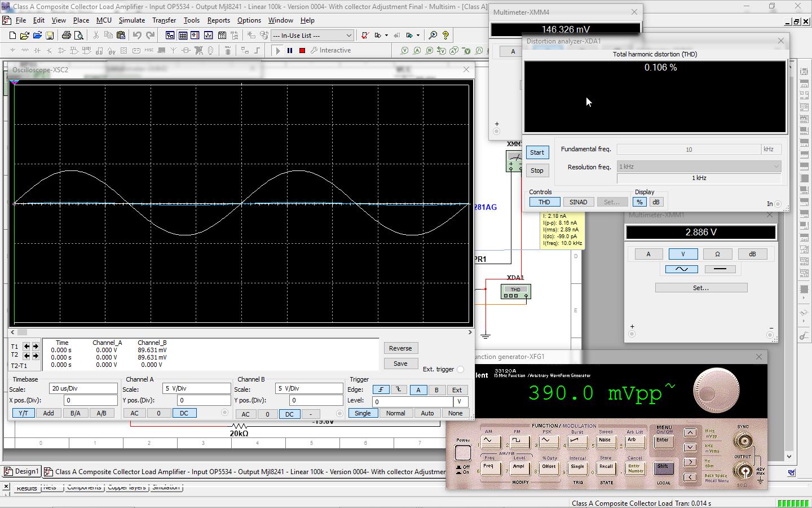812x508 pixels.
Task: Place a power probe
Action: point(430,50)
